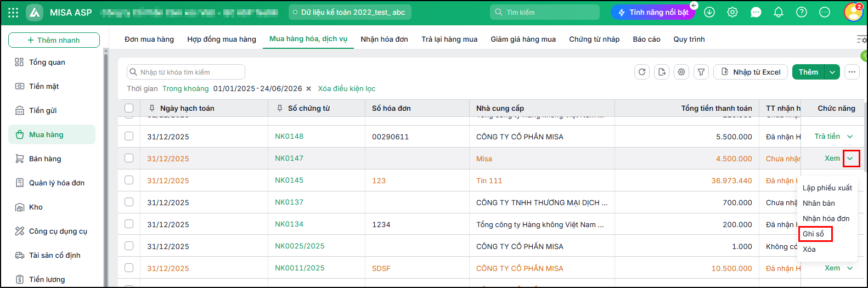Click the view customization icon beside Quy trình

(862, 39)
